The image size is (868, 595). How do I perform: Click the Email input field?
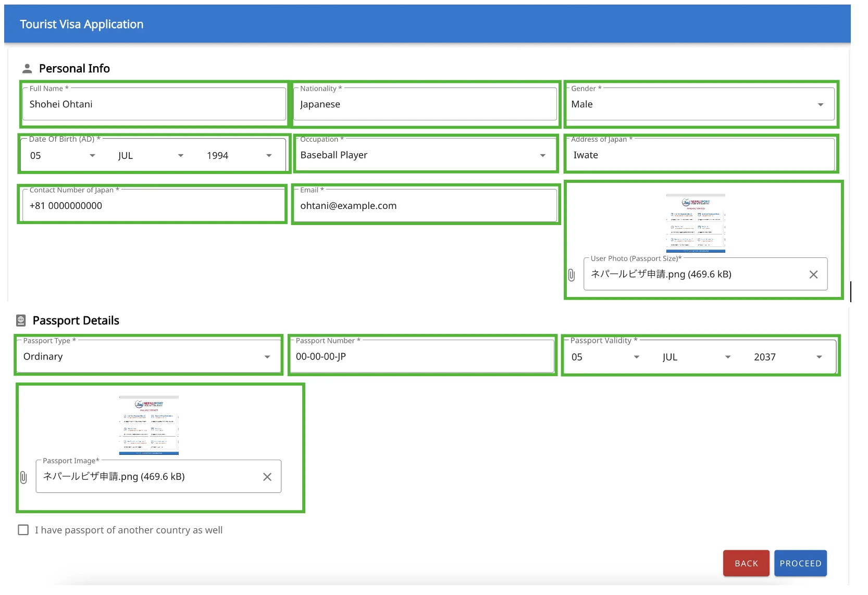pyautogui.click(x=425, y=205)
